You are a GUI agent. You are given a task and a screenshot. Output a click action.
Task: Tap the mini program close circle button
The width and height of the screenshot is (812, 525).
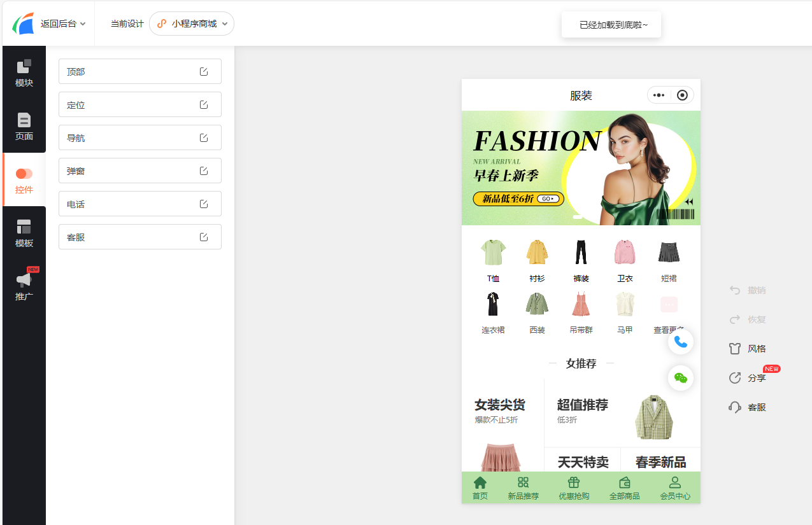tap(682, 95)
